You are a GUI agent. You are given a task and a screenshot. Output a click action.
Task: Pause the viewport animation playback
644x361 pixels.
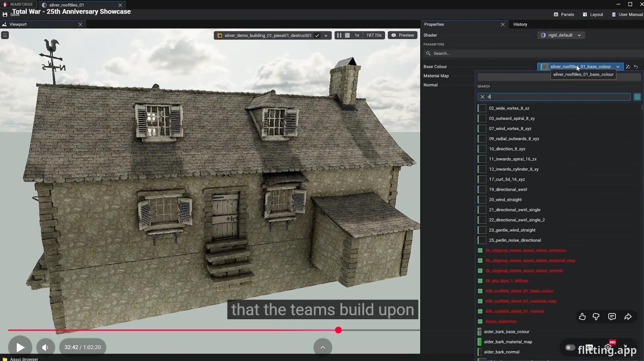pyautogui.click(x=339, y=35)
